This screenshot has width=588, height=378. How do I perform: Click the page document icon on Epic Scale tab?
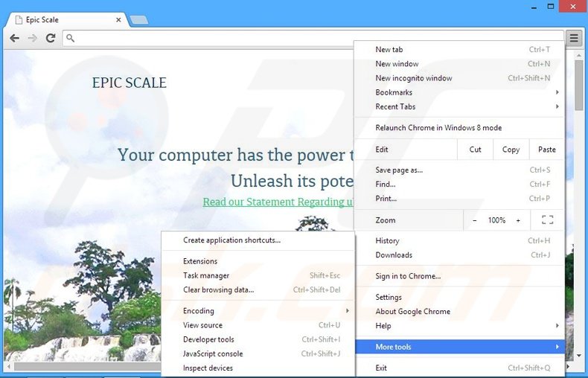19,20
